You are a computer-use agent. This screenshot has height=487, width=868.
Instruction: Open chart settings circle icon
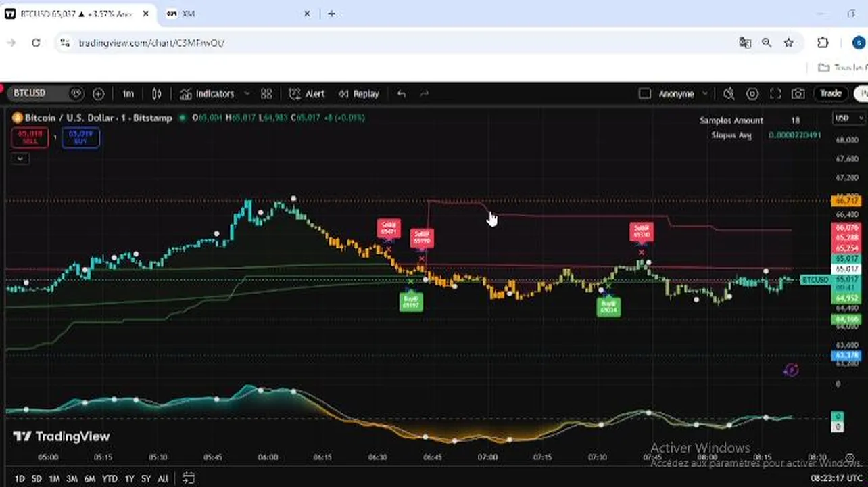pos(752,94)
